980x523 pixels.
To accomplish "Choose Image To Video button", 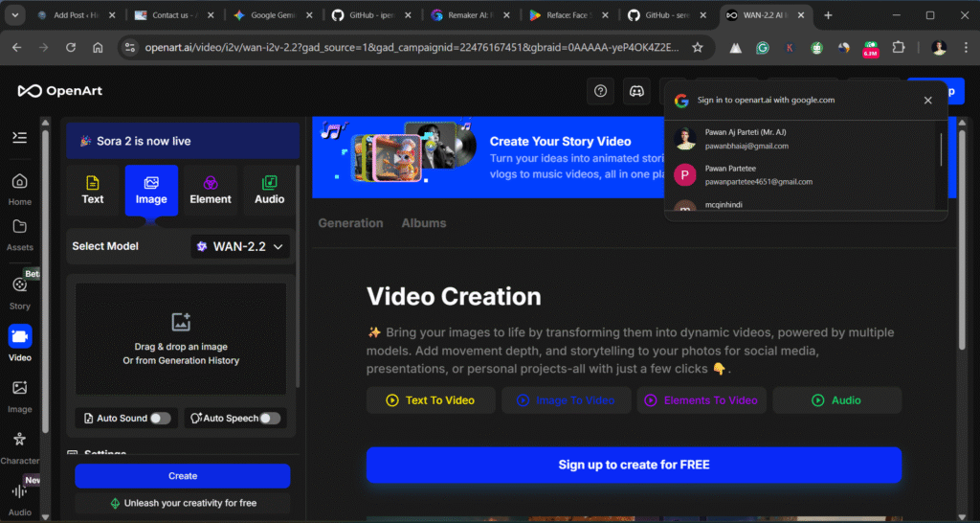I will coord(567,400).
